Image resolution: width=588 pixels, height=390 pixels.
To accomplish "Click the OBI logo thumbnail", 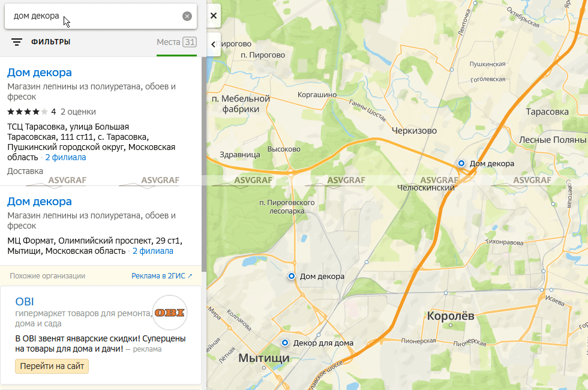I will [x=170, y=313].
